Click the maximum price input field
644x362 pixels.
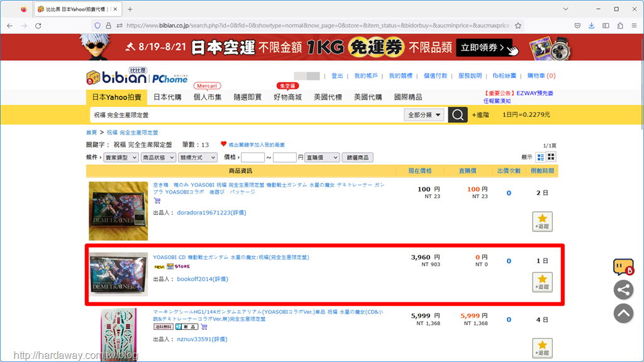[x=285, y=157]
